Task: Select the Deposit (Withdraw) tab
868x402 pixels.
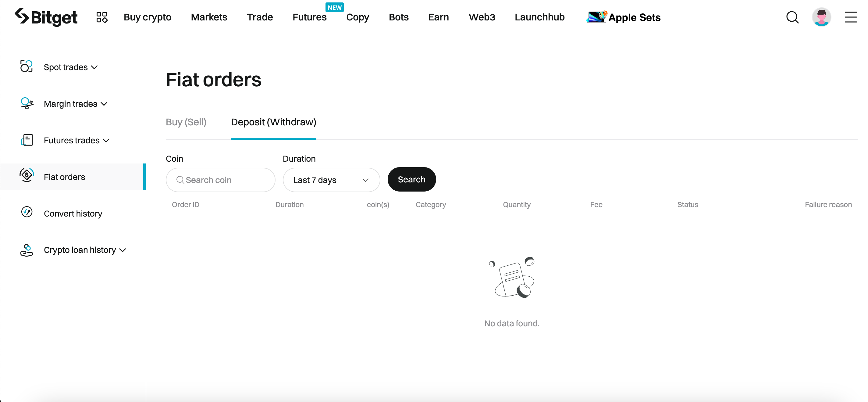Action: (x=273, y=122)
